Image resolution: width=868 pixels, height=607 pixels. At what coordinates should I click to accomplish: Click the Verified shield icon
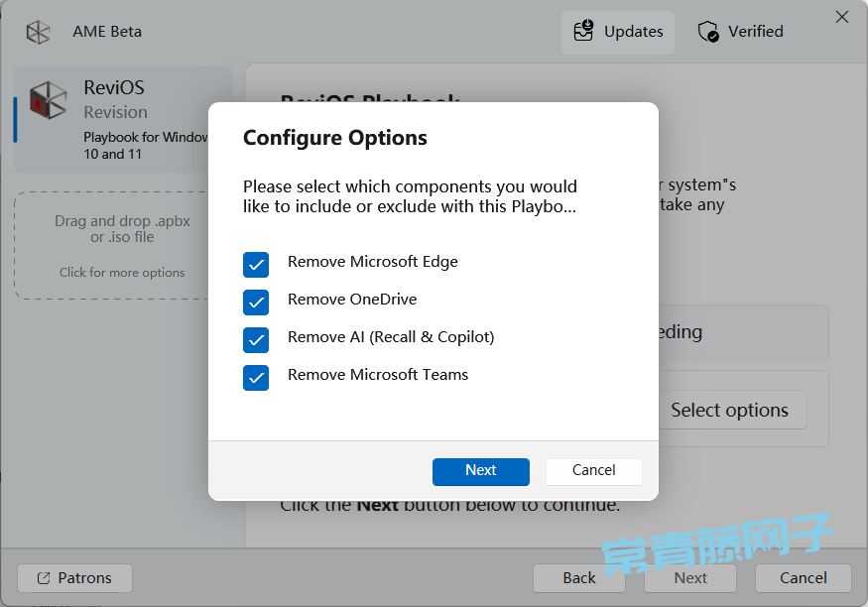tap(708, 32)
